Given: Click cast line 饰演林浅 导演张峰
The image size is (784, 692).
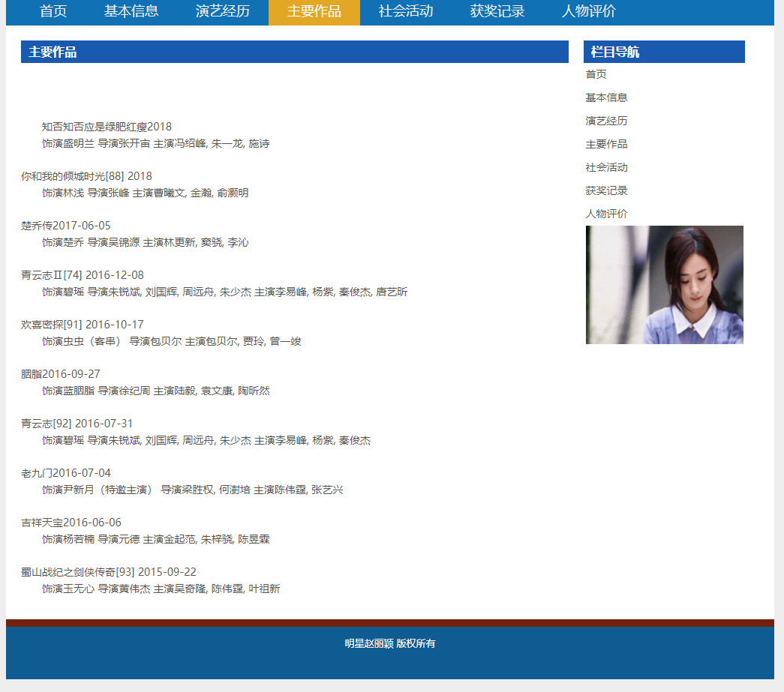Looking at the screenshot, I should click(x=145, y=193).
